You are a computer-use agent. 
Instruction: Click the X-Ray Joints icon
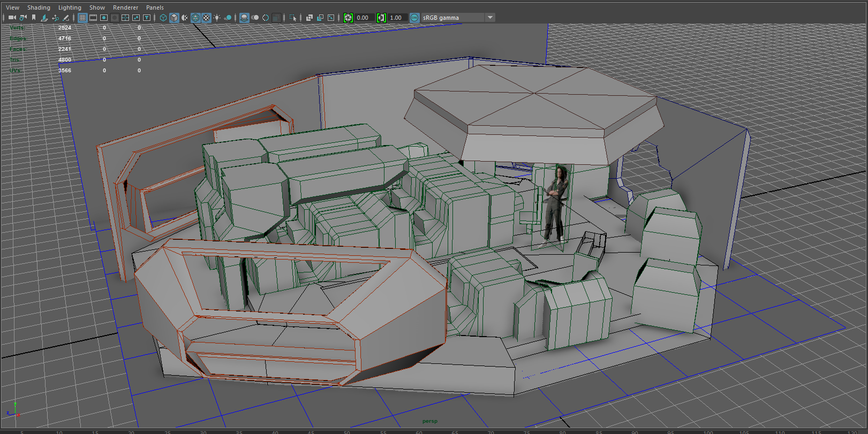(331, 18)
